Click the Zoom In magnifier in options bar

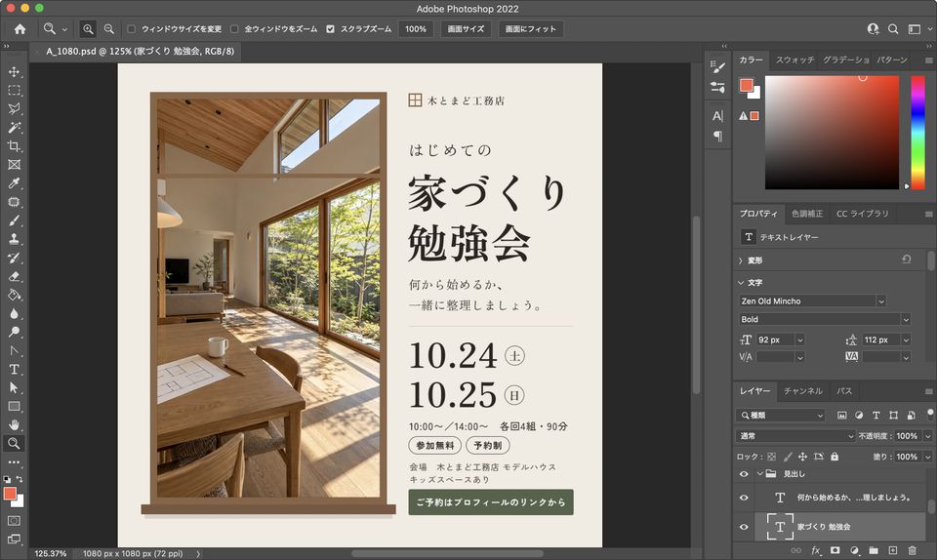tap(88, 28)
